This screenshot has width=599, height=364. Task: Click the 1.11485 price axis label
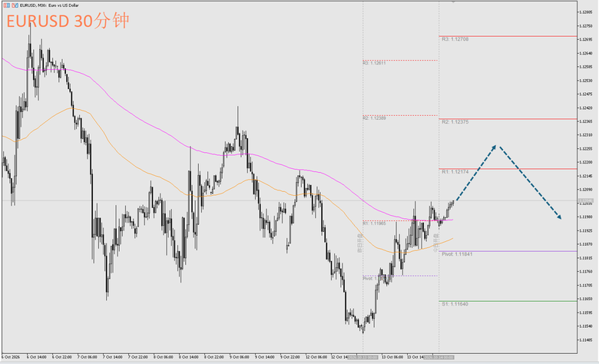(x=586, y=340)
